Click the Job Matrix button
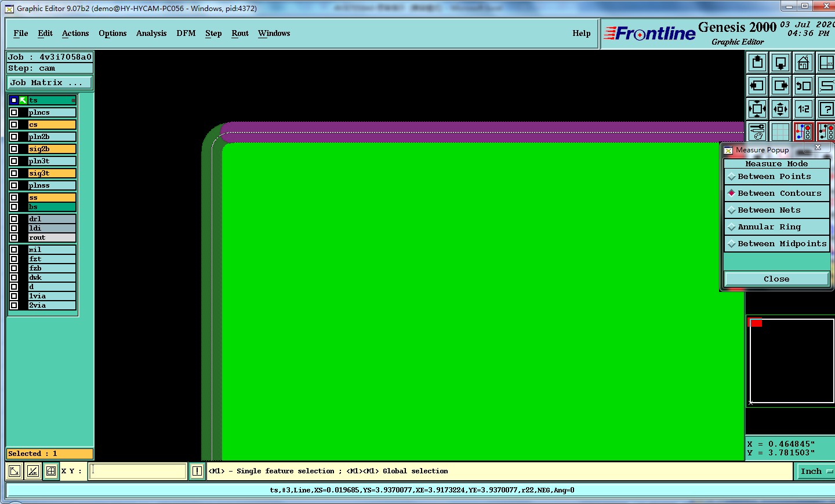 [x=49, y=83]
